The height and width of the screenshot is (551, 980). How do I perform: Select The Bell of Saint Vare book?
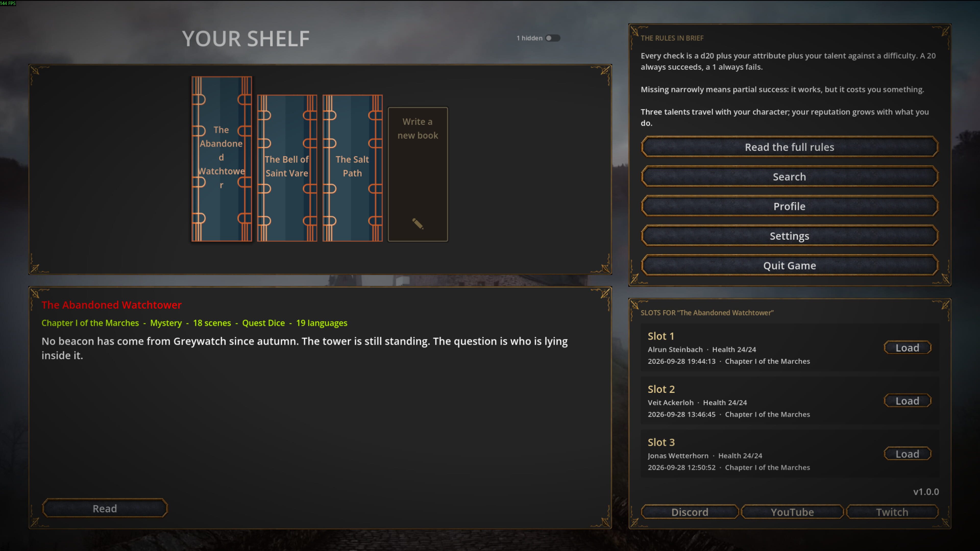pos(287,168)
